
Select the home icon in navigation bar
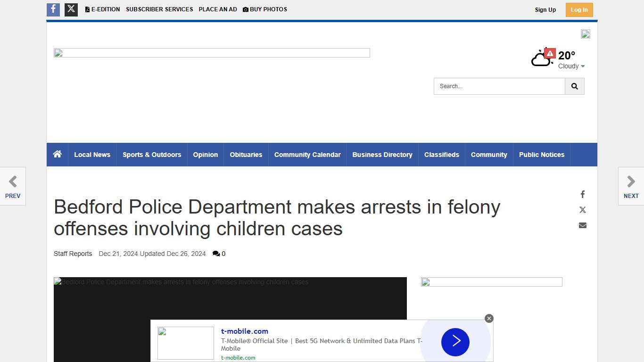point(57,154)
